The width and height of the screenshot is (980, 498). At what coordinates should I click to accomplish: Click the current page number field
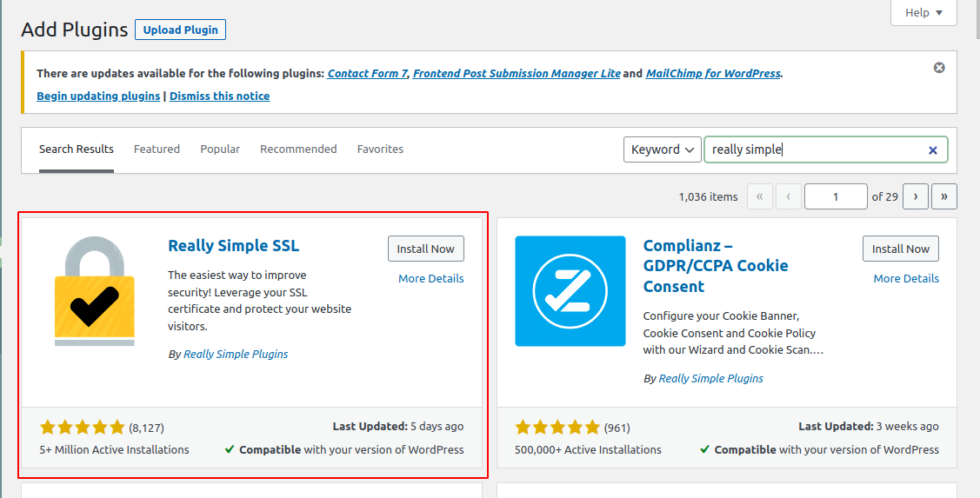(x=836, y=196)
